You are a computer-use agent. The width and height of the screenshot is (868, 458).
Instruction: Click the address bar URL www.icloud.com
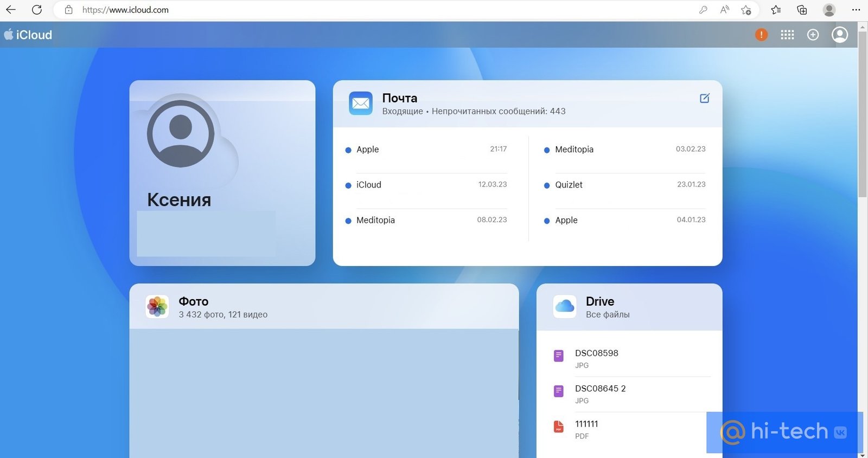(125, 10)
